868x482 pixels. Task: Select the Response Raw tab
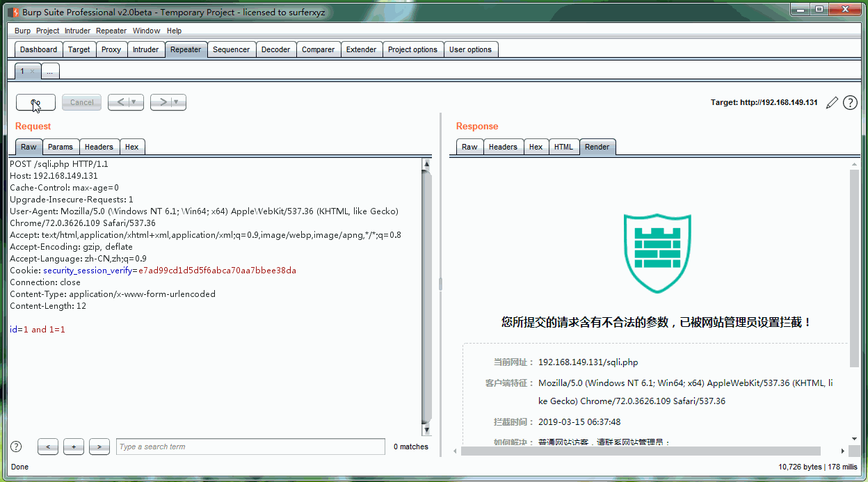point(470,147)
